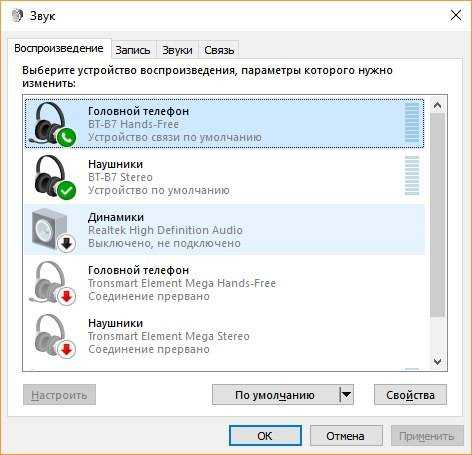Viewport: 472px width, 455px height.
Task: Expand the По умолчанию dropdown arrow
Action: (346, 395)
